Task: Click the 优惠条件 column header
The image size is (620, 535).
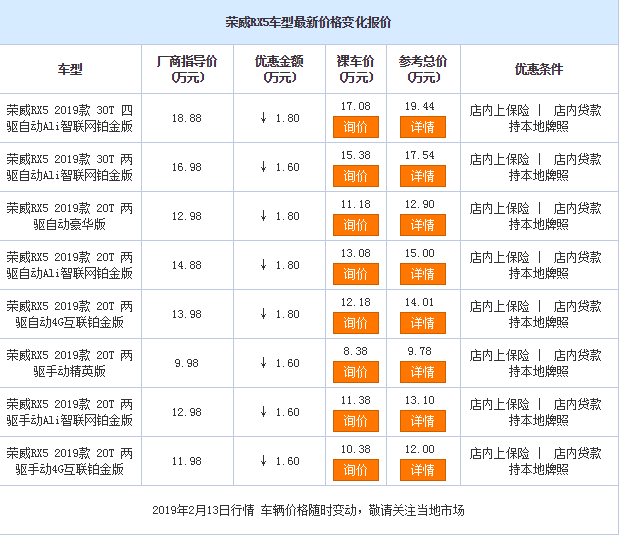Action: point(539,69)
